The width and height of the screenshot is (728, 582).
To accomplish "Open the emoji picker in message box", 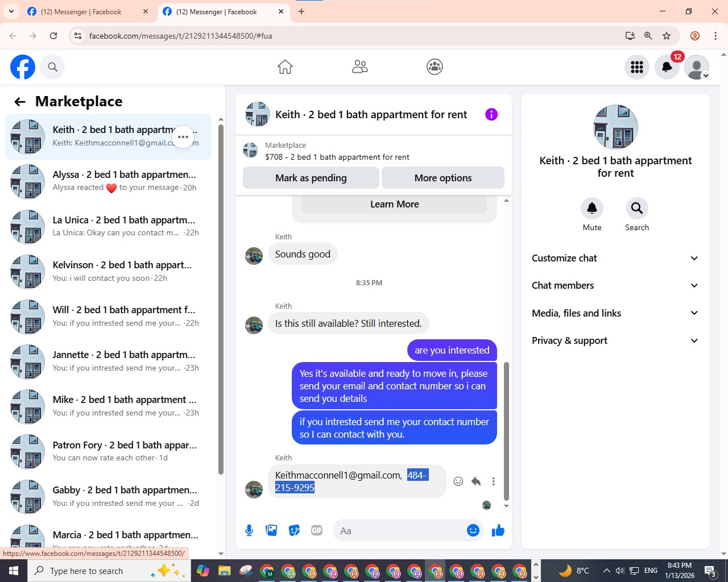I will coord(473,531).
